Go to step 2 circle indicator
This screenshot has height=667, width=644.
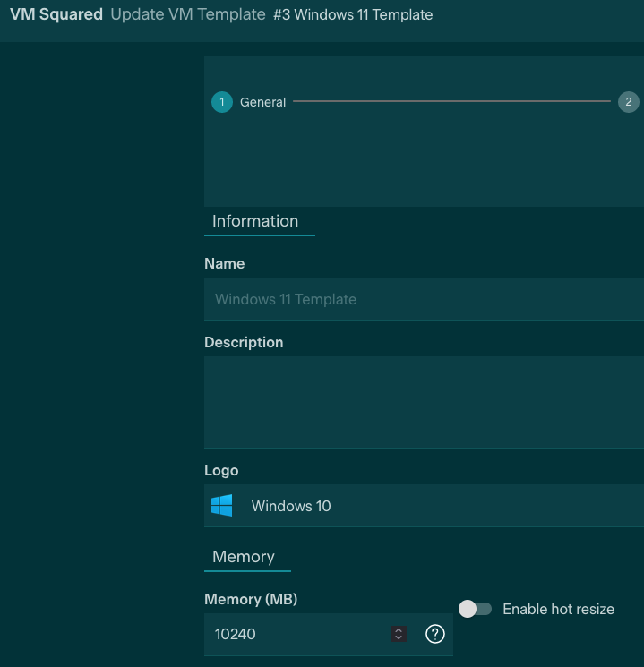coord(628,102)
